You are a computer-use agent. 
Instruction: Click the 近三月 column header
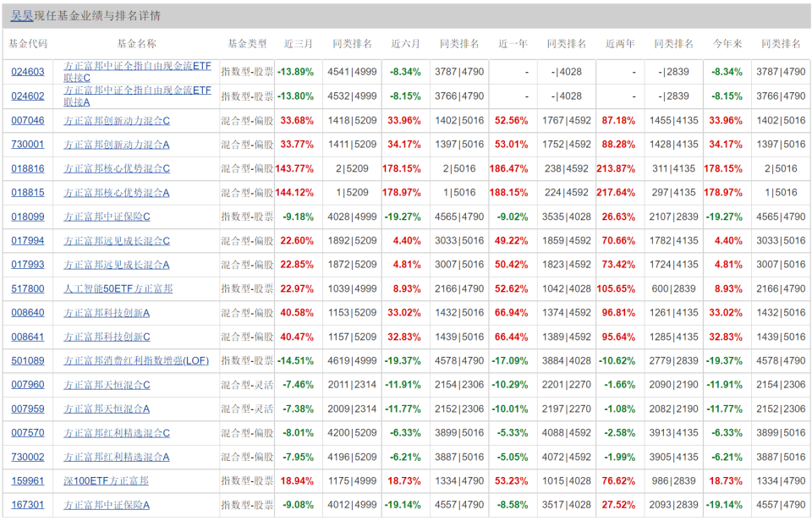pyautogui.click(x=299, y=44)
